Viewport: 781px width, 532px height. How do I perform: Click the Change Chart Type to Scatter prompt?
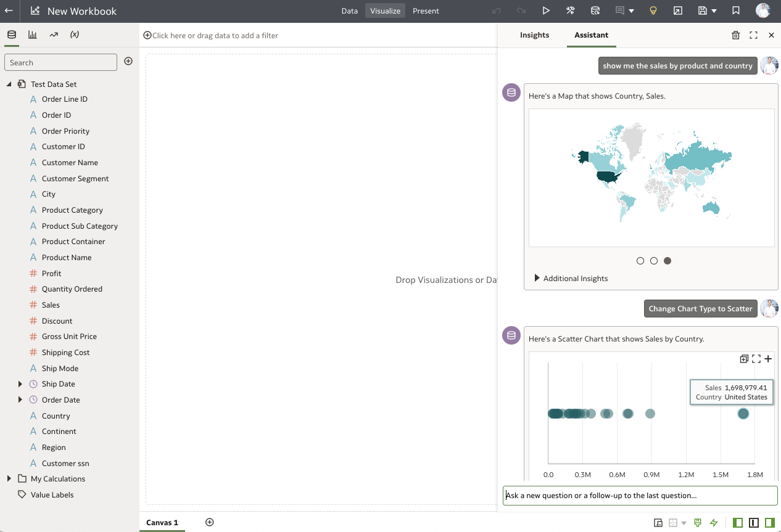point(700,308)
